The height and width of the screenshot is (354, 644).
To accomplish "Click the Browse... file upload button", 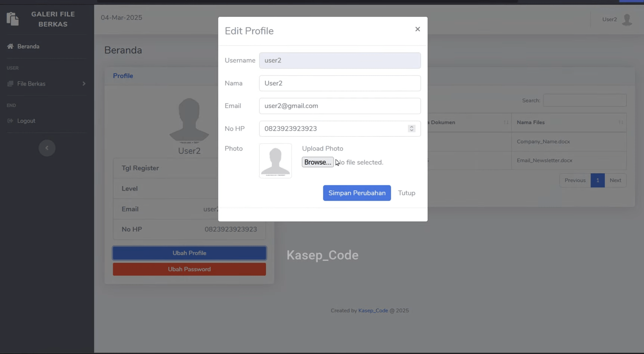I will [x=318, y=162].
